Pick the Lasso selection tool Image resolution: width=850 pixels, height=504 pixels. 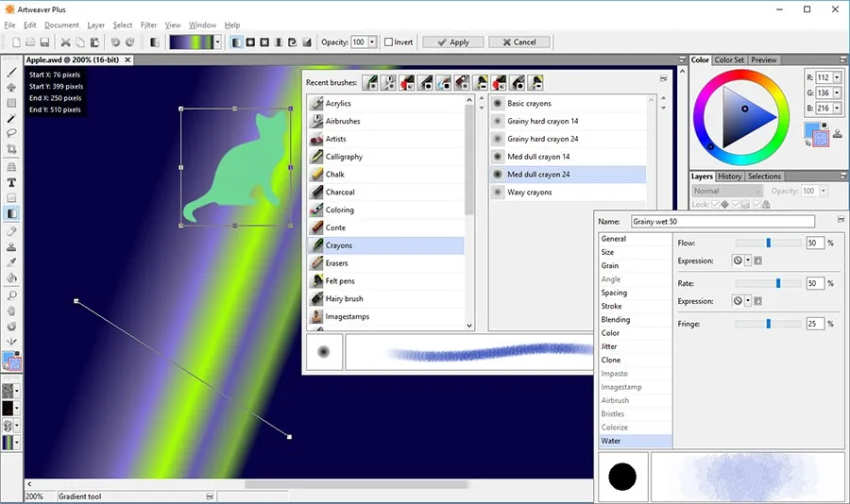pyautogui.click(x=11, y=134)
